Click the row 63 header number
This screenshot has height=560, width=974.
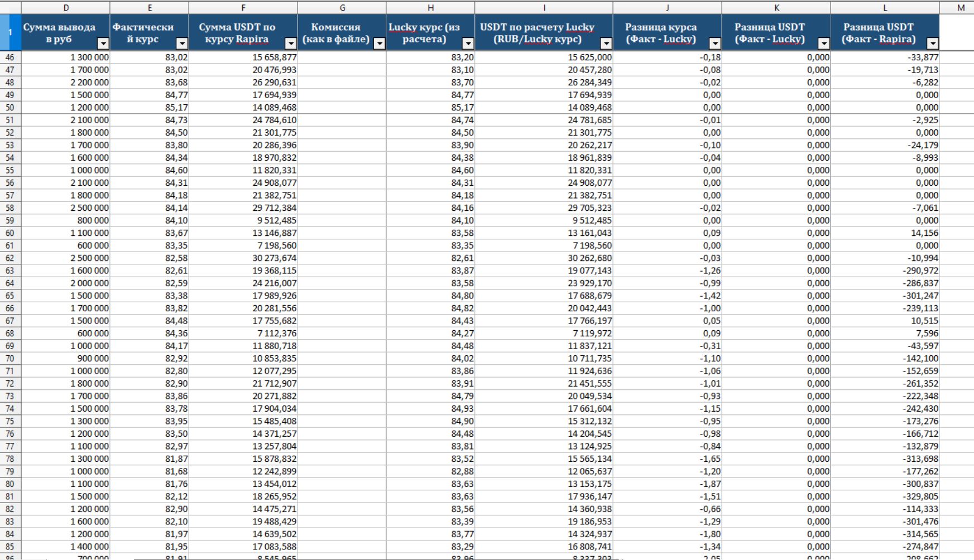[x=10, y=271]
